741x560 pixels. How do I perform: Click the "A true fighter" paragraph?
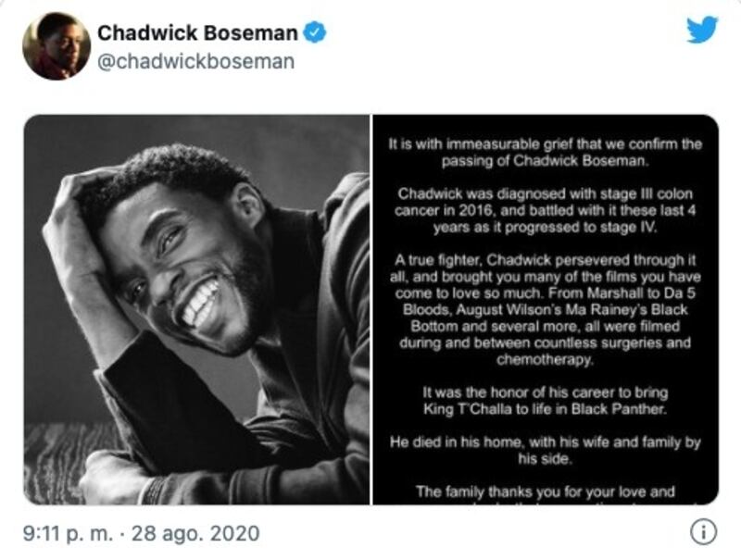coord(545,307)
